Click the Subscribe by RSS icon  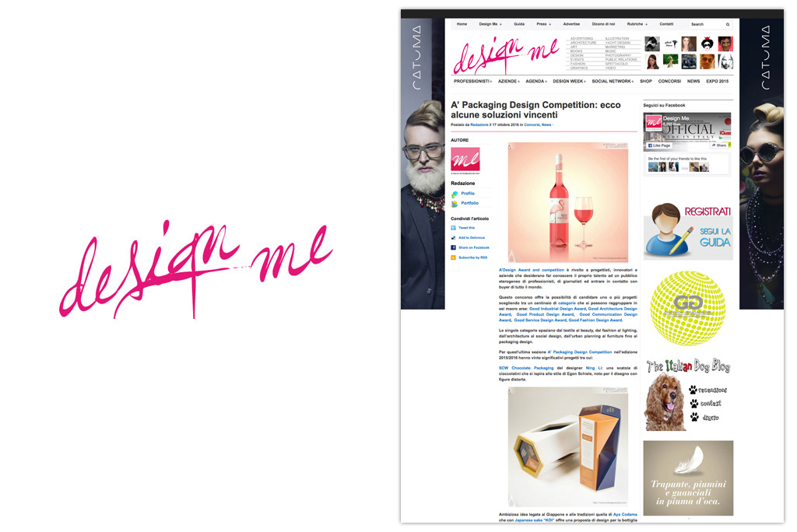pos(454,257)
